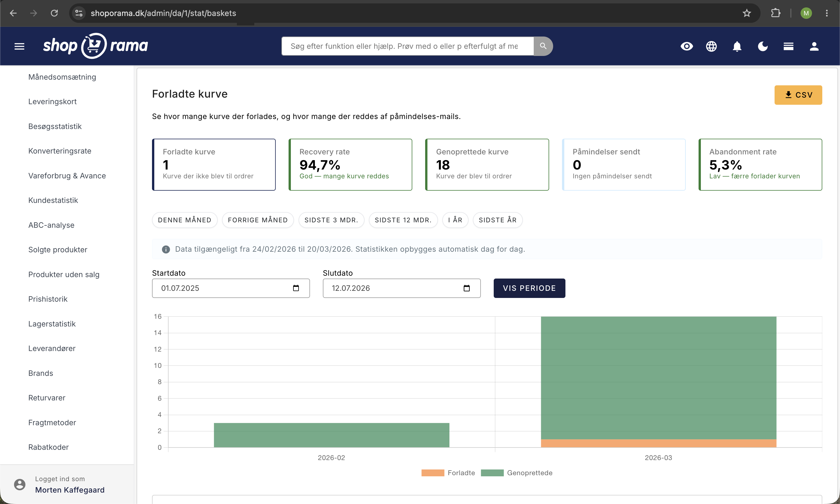Viewport: 840px width, 504px height.
Task: Open the user account icon
Action: point(814,46)
